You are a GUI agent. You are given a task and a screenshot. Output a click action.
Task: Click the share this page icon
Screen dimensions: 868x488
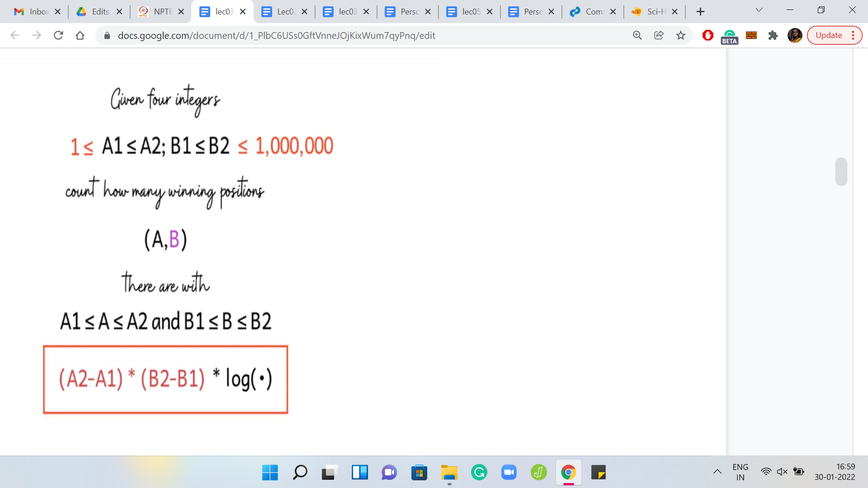659,35
